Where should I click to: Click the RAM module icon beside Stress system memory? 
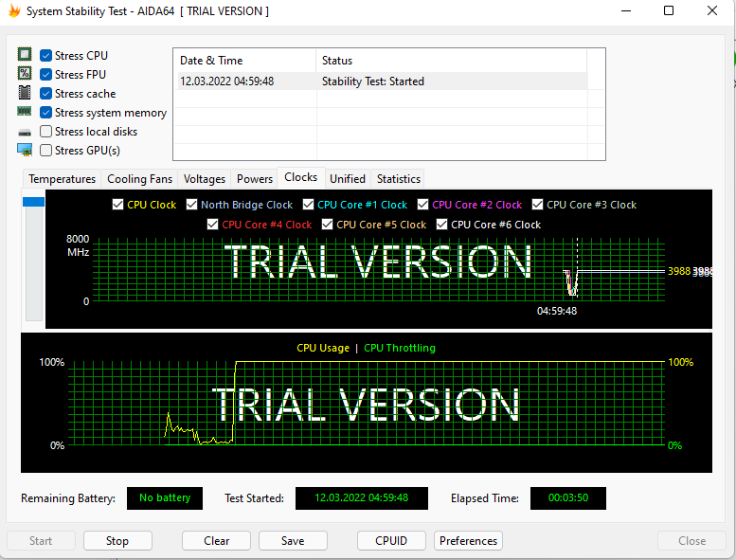(x=25, y=111)
